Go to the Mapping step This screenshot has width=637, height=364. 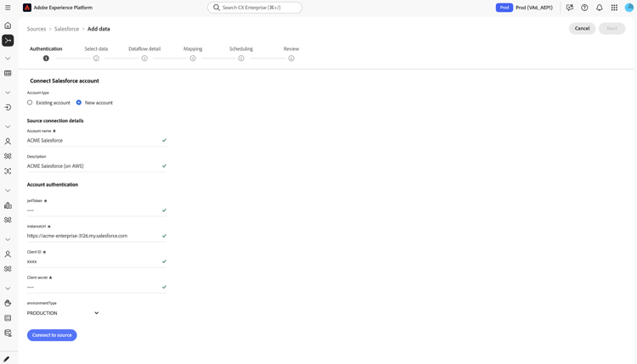193,53
